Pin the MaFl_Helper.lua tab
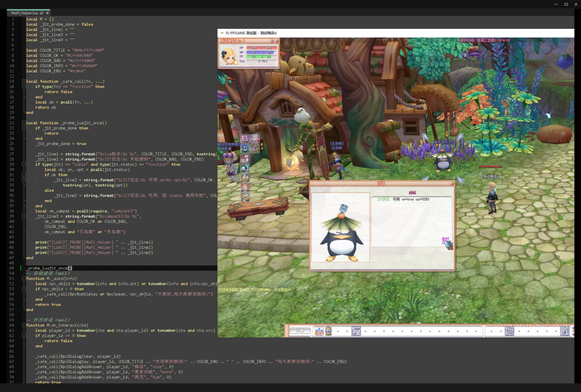 point(41,13)
